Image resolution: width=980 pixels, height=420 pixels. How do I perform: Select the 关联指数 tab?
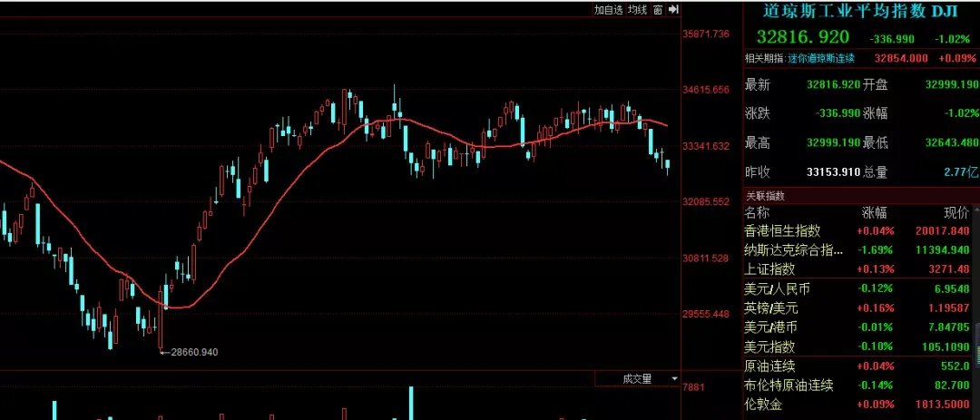766,196
